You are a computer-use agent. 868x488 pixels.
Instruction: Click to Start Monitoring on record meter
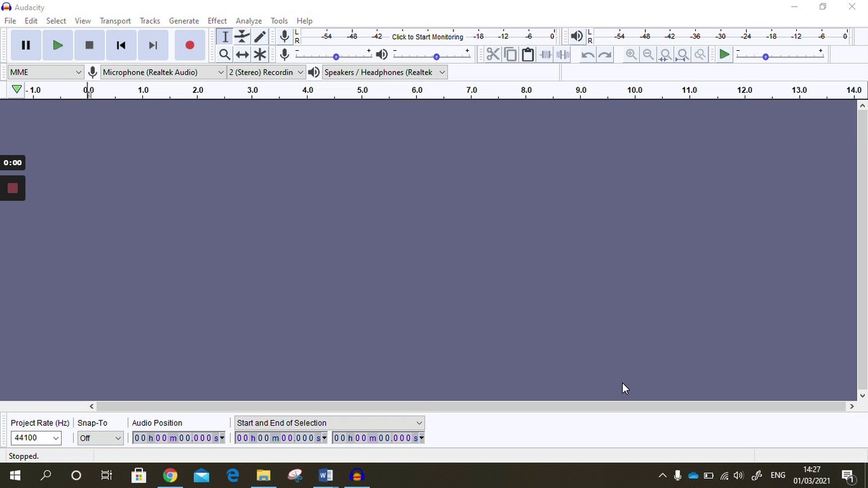[428, 37]
